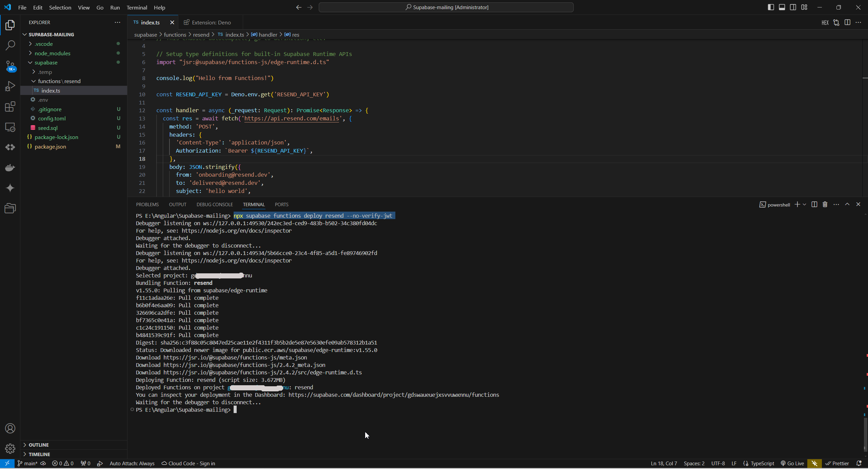Screen dimensions: 868x469
Task: Open Run and Debug view
Action: [x=10, y=86]
